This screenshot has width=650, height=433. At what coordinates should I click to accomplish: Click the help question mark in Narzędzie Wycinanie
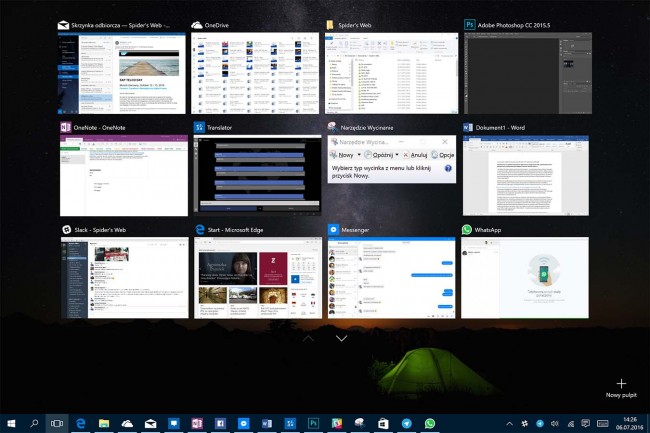pos(448,168)
